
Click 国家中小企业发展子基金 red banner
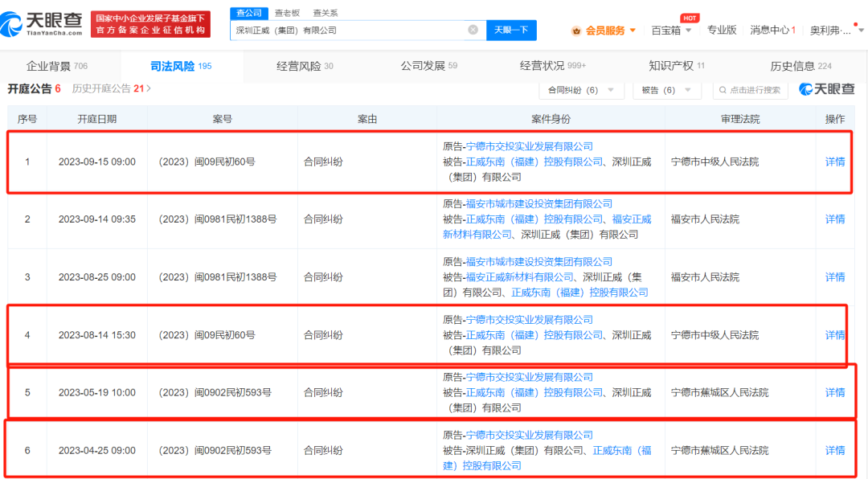click(150, 24)
